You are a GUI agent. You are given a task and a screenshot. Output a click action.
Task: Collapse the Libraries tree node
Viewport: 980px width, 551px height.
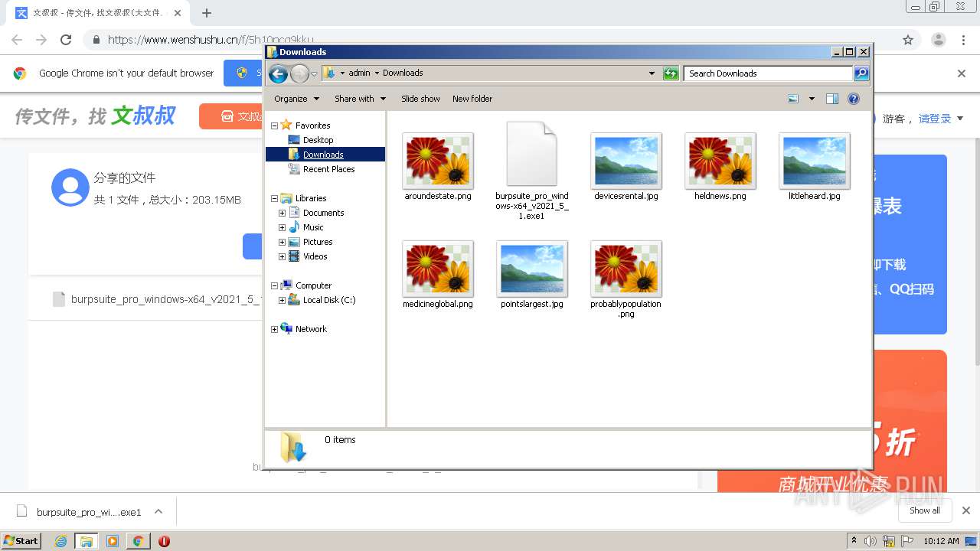tap(274, 198)
